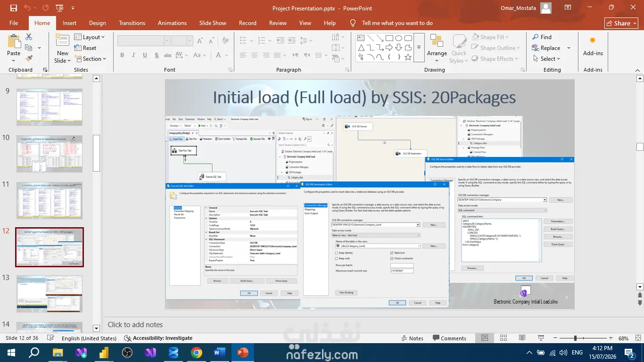Start the slide show from the beginning via Quick Access Toolbar

[59, 8]
